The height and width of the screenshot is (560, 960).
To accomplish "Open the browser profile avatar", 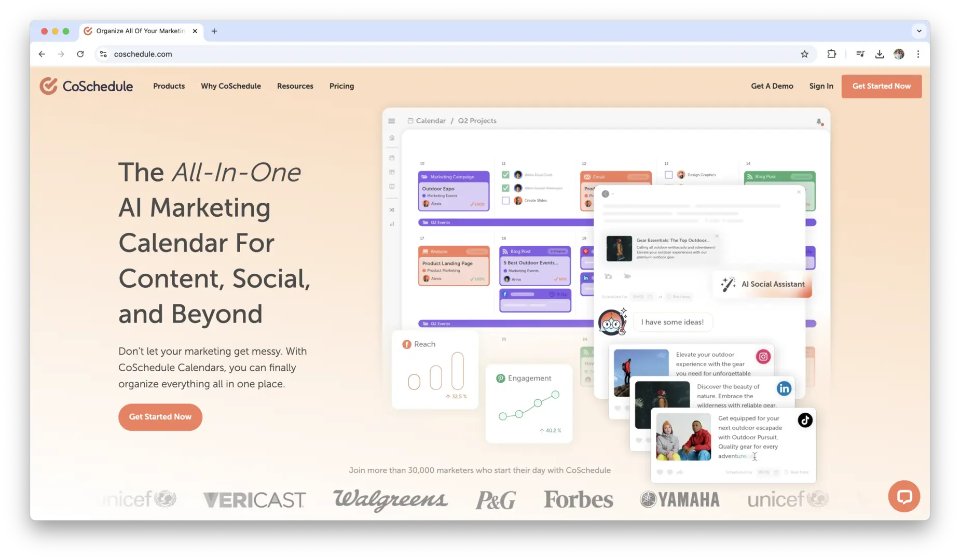I will (899, 54).
